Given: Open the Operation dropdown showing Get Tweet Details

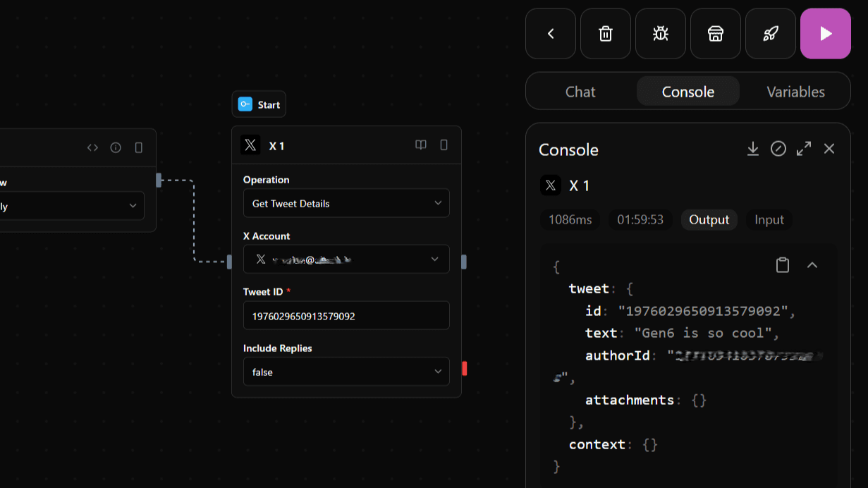Looking at the screenshot, I should click(346, 203).
